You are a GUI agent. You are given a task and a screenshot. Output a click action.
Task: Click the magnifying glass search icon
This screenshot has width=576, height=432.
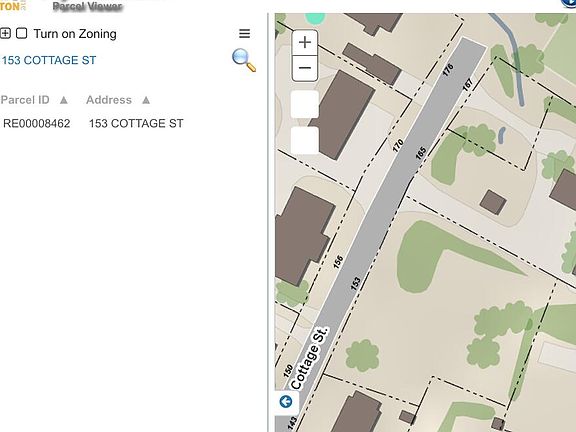pos(244,60)
